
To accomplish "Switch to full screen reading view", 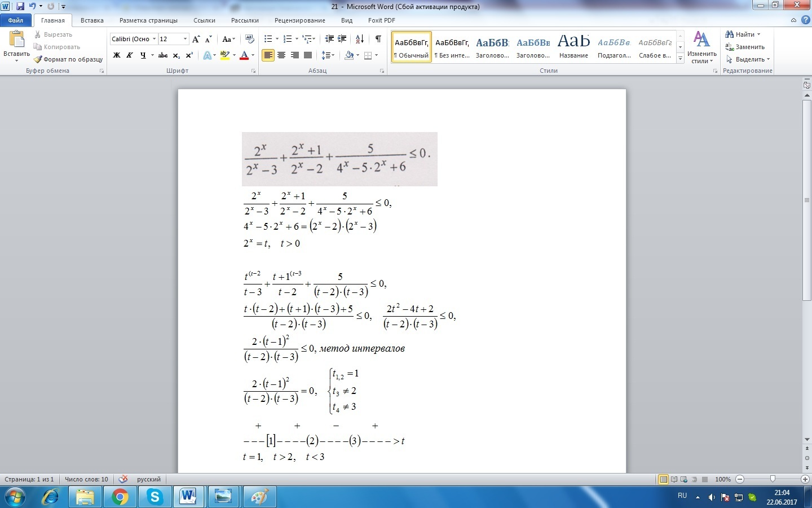I will 674,479.
